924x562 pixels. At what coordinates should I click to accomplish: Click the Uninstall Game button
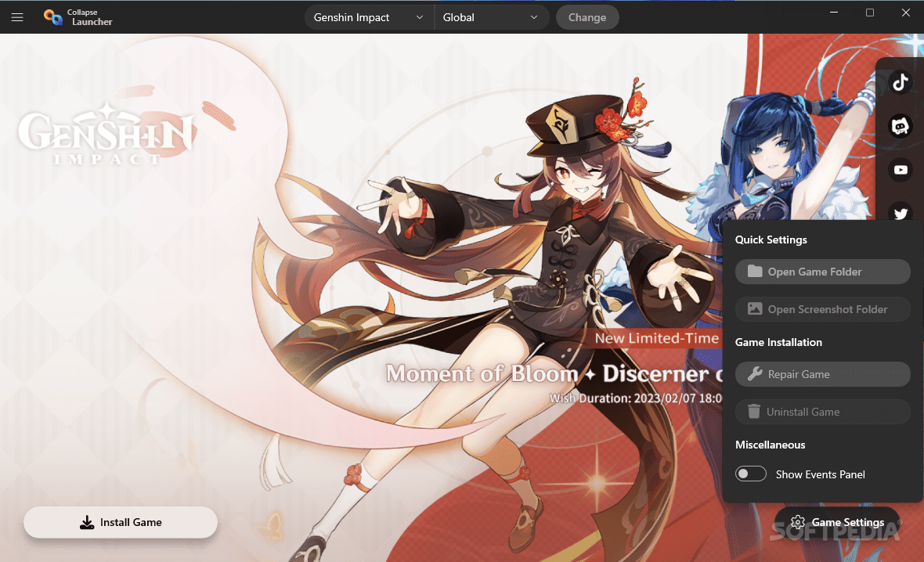point(823,412)
